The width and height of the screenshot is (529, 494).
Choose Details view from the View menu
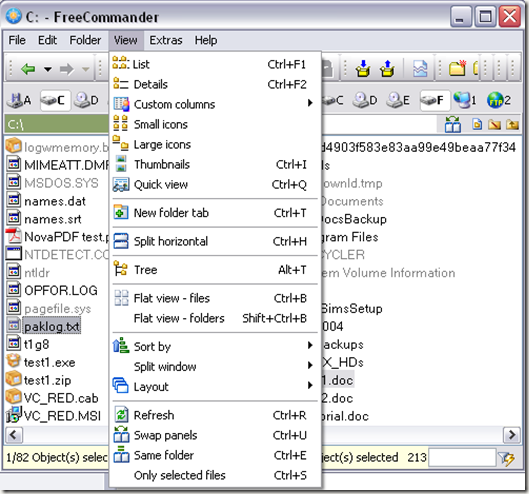coord(215,84)
